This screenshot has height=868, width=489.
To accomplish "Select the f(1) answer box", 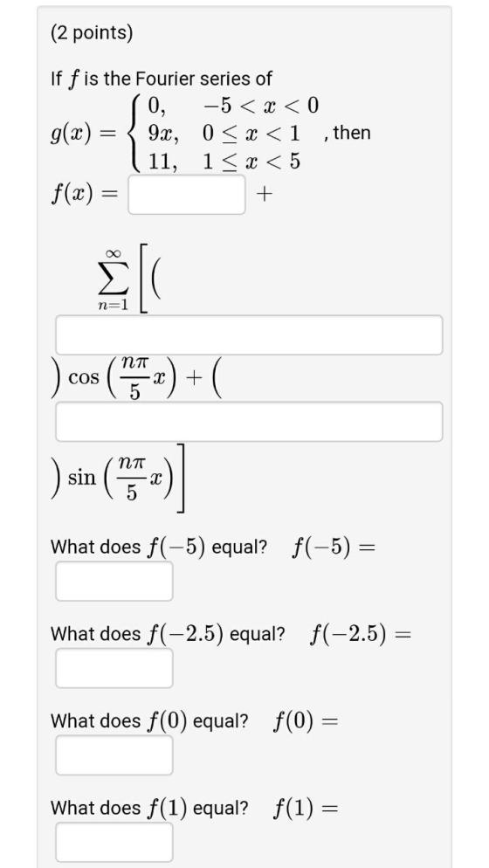I will point(114,842).
